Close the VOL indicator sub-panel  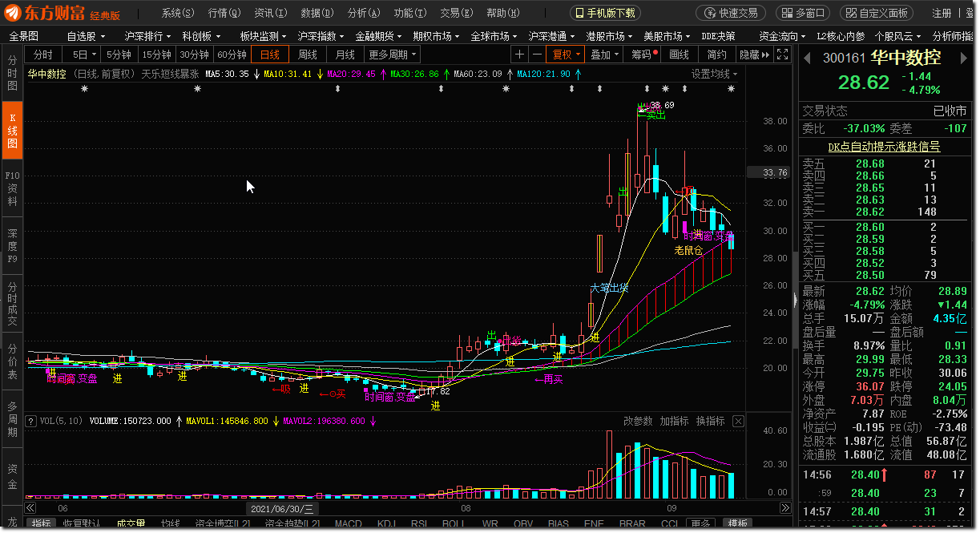coord(738,421)
